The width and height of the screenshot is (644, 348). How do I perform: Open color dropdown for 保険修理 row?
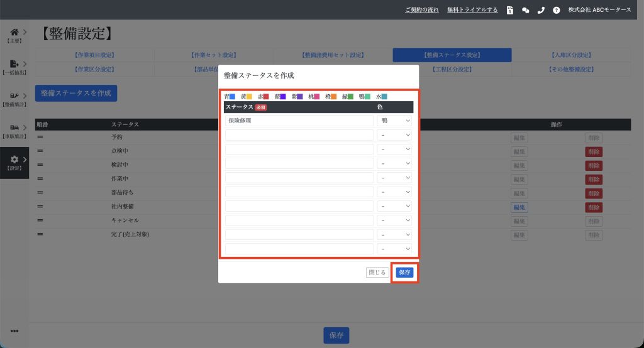click(x=394, y=120)
